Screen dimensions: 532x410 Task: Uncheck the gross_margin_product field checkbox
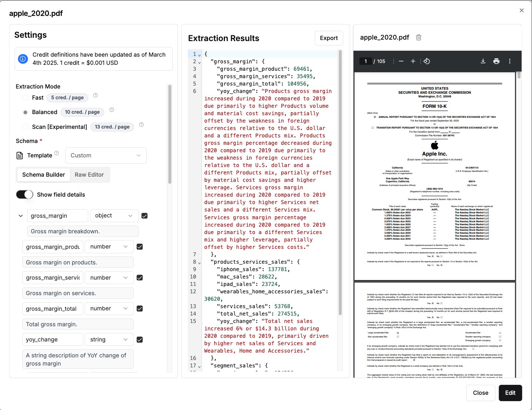click(140, 247)
